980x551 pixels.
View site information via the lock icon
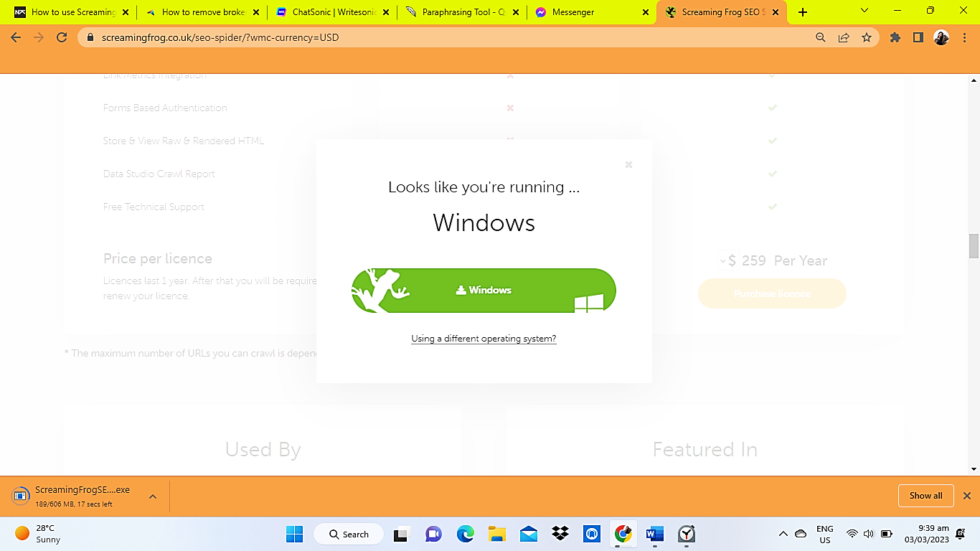pyautogui.click(x=90, y=37)
